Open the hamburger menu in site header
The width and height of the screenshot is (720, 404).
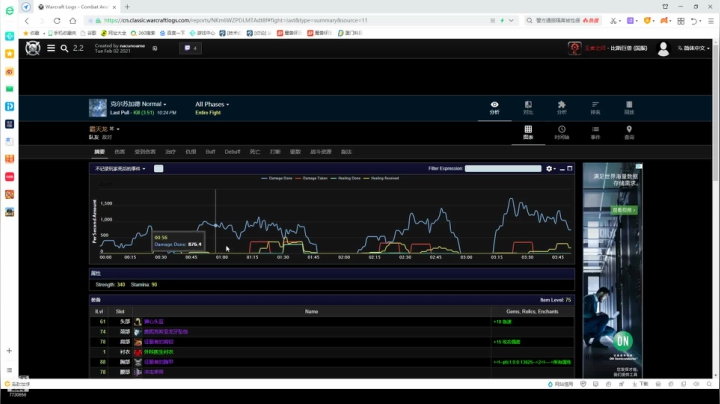click(51, 48)
